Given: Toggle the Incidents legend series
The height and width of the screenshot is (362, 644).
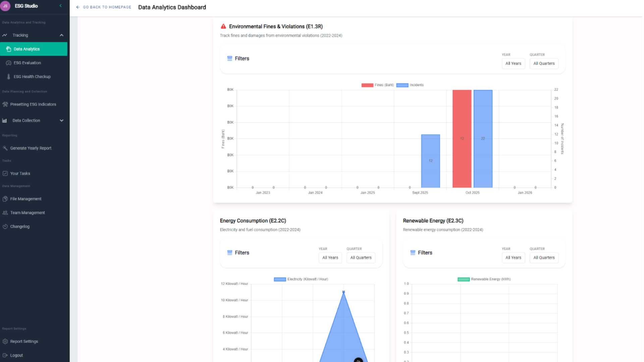Looking at the screenshot, I should [410, 85].
